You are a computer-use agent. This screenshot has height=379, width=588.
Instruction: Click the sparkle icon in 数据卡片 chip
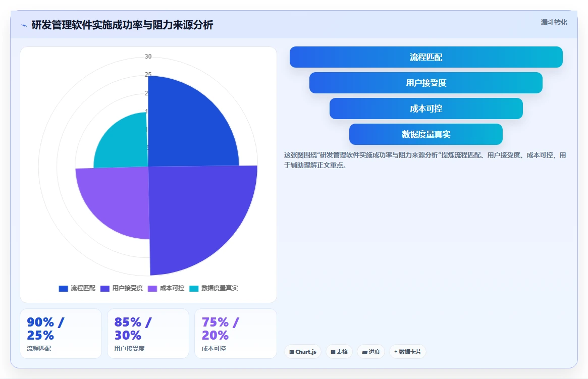point(396,352)
